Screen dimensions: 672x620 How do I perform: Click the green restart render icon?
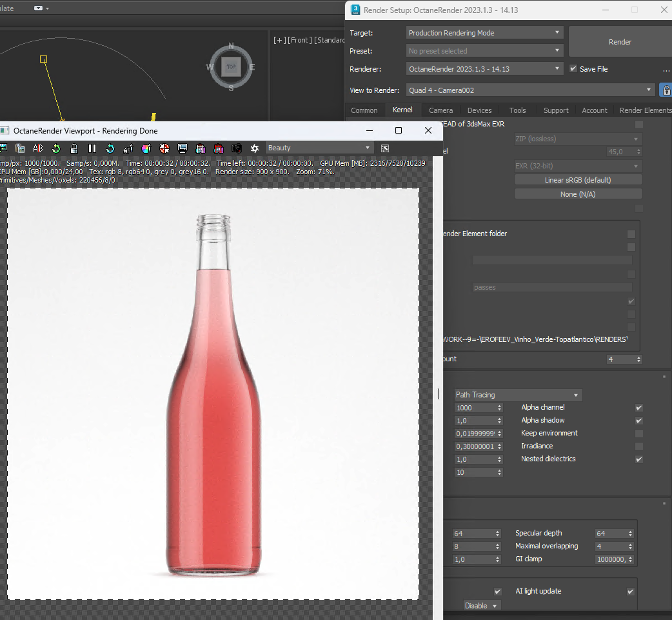pyautogui.click(x=56, y=148)
